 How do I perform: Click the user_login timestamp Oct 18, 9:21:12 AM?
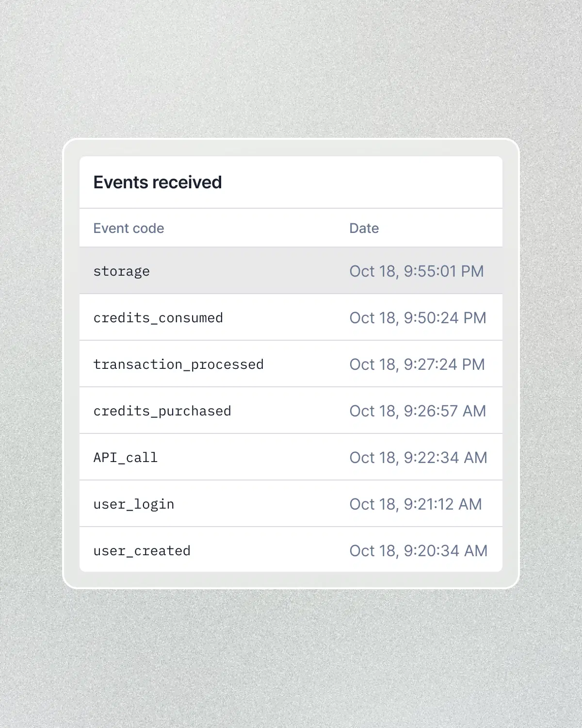[x=416, y=504]
